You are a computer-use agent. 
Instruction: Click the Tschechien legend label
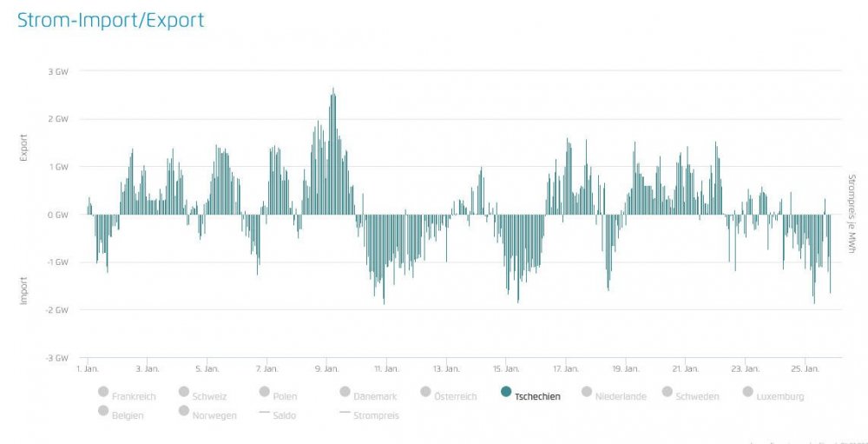537,397
